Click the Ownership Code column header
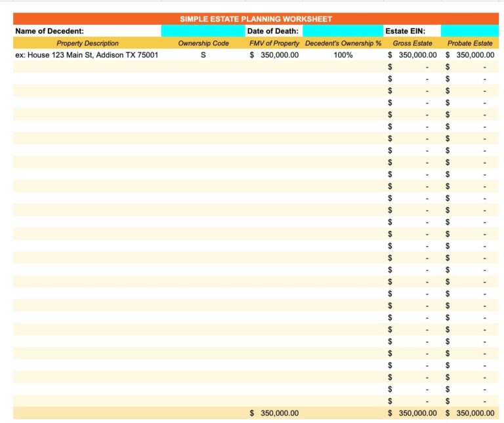504x423 pixels. [203, 43]
